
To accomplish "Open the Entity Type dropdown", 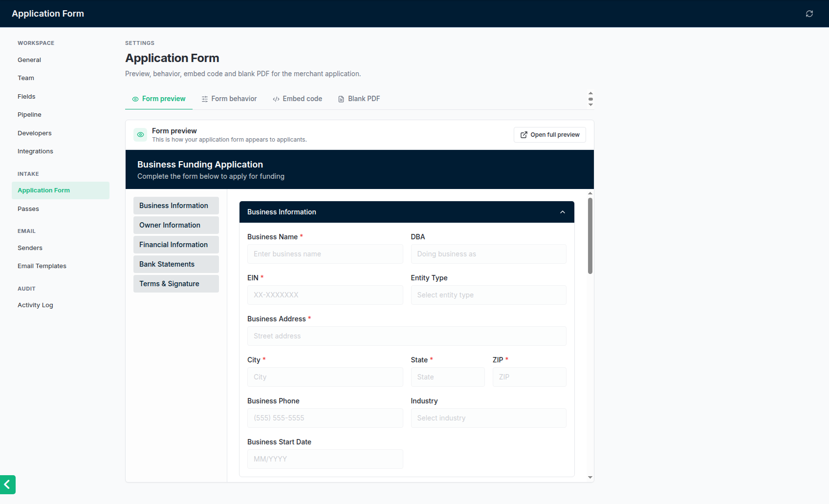I will click(x=488, y=295).
